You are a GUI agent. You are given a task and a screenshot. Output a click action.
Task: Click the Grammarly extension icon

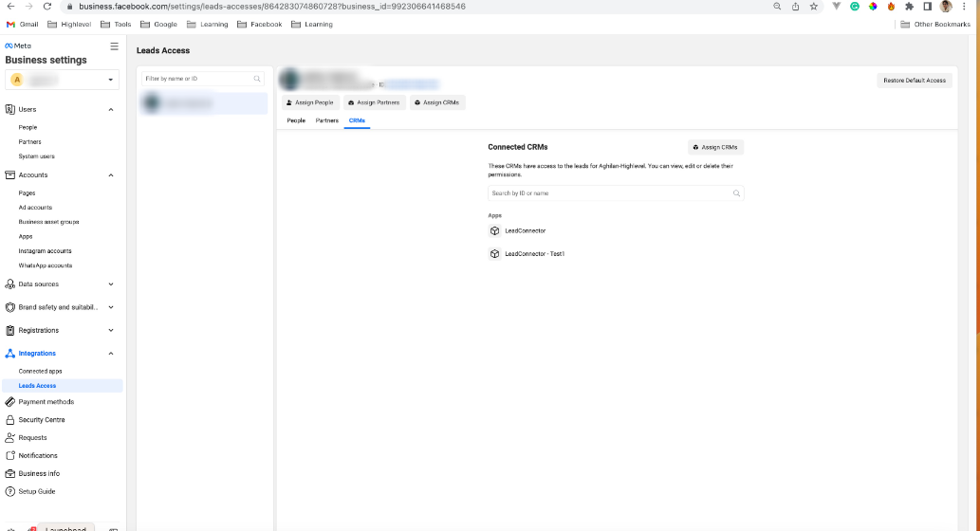coord(855,7)
